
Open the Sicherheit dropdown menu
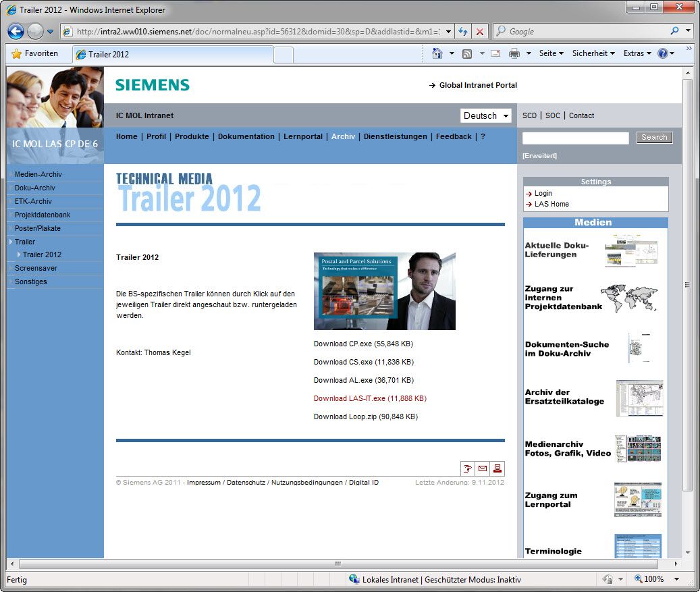(593, 53)
